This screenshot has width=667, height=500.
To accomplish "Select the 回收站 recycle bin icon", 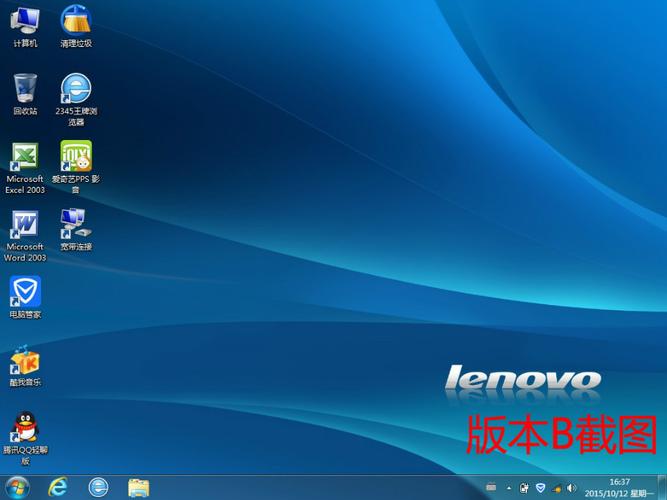I will (x=25, y=94).
